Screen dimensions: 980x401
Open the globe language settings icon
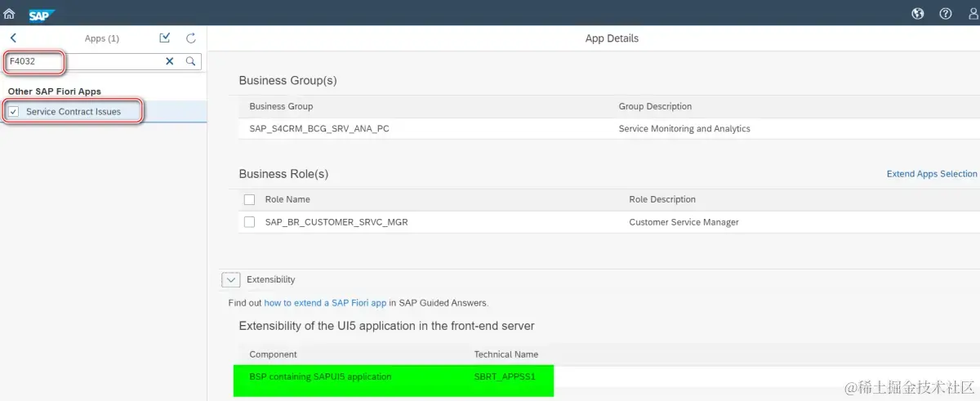(x=918, y=13)
